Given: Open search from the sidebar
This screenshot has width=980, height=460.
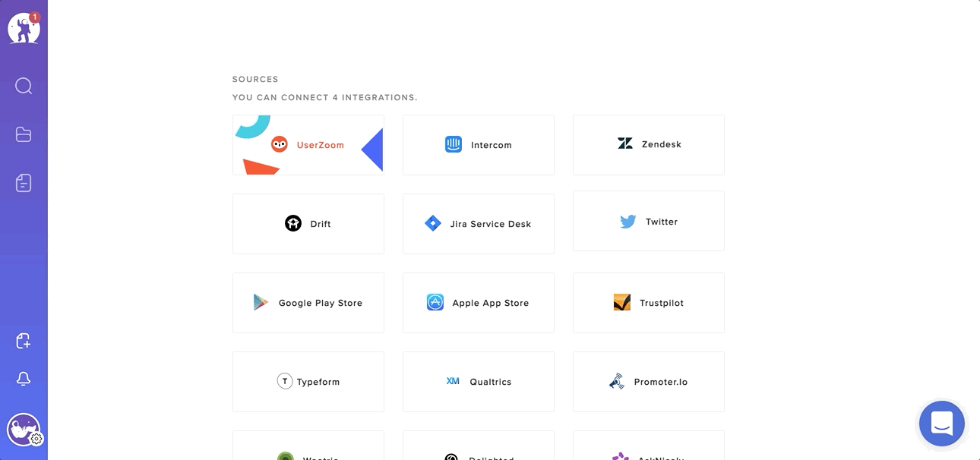Looking at the screenshot, I should tap(24, 86).
